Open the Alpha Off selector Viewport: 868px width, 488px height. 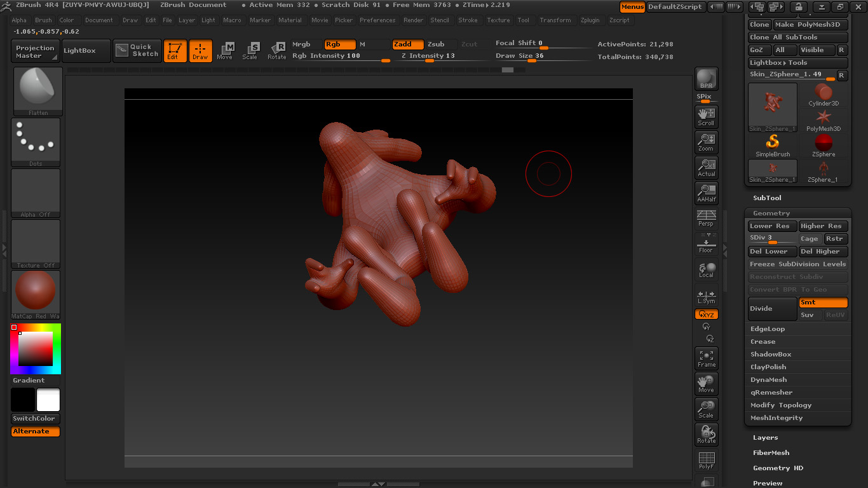click(36, 193)
